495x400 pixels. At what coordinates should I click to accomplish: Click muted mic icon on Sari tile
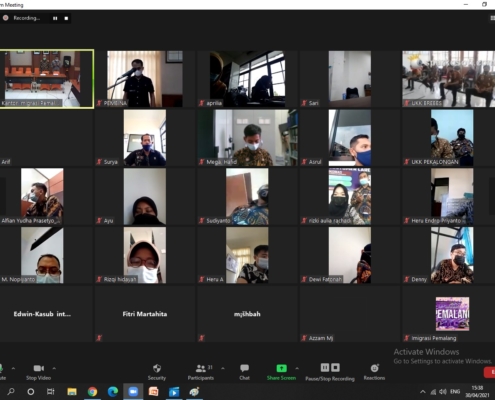click(304, 103)
